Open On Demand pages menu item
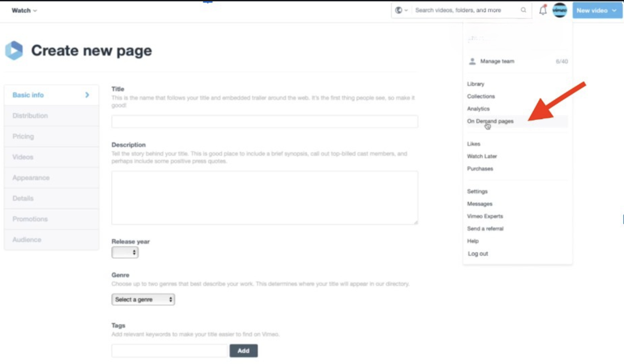This screenshot has width=624, height=364. point(490,121)
